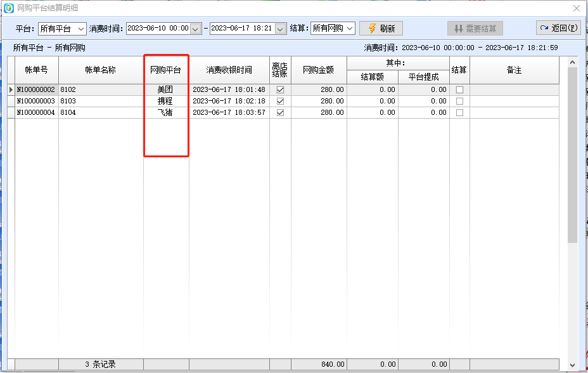Click the current row indicator arrow for N100000002
This screenshot has width=588, height=373.
click(x=11, y=89)
